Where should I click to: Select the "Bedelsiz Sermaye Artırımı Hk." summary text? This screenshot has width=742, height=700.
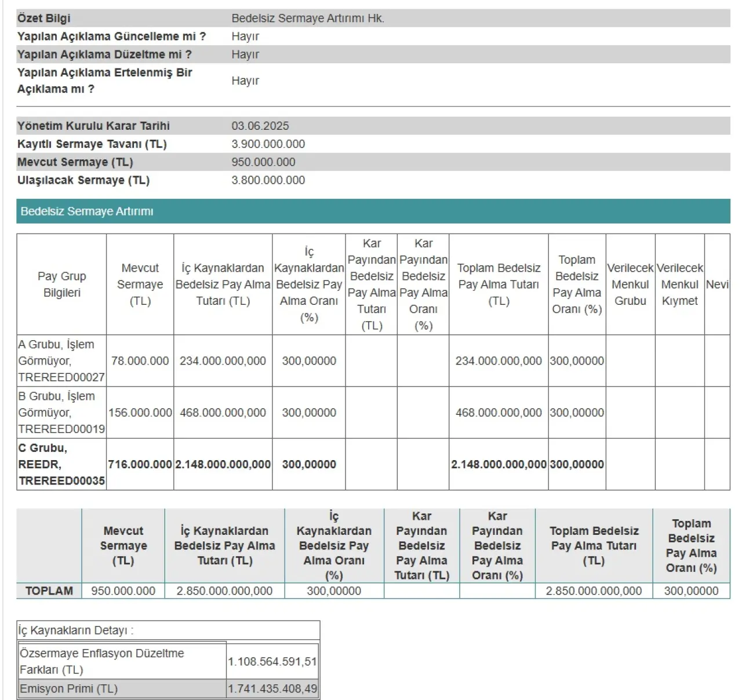point(308,18)
